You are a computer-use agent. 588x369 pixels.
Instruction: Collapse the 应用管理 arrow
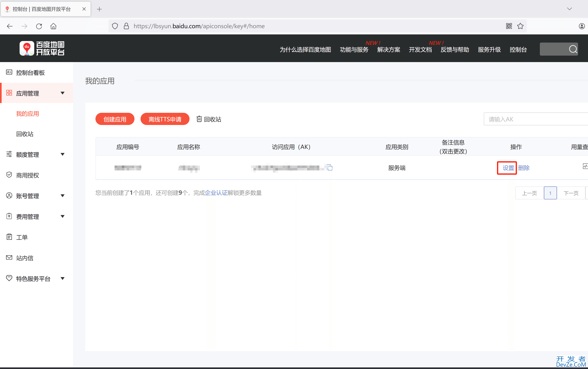(63, 93)
